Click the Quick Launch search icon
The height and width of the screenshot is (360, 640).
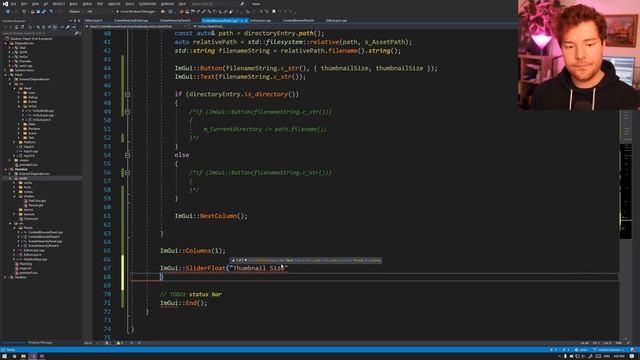242,4
